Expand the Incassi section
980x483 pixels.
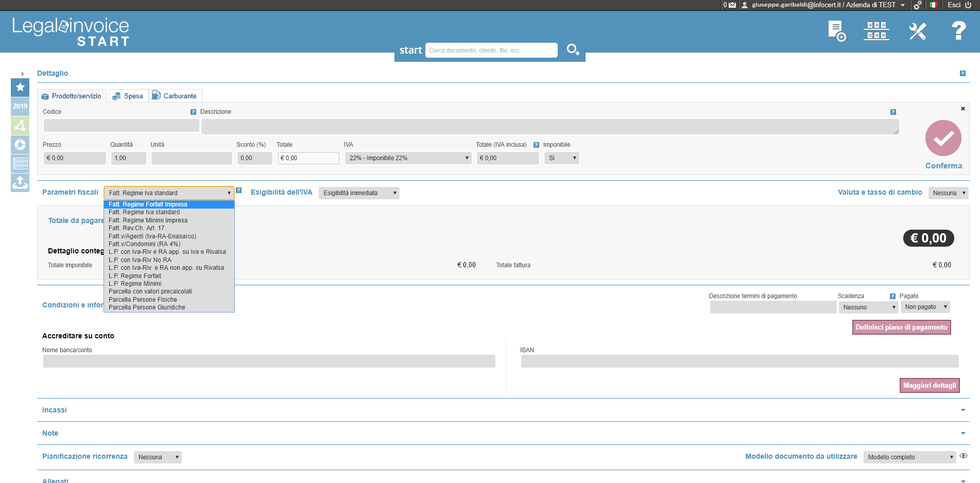click(x=962, y=410)
